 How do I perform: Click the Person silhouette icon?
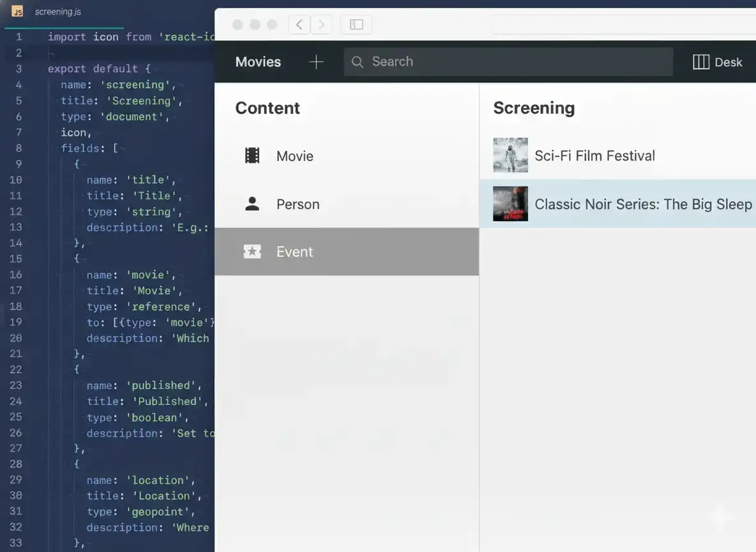(252, 204)
